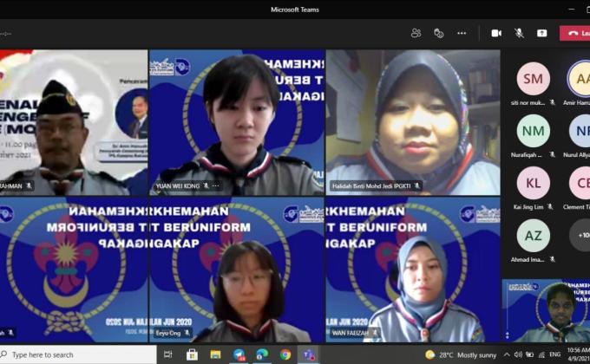Open the share content tray
590x364 pixels.
pyautogui.click(x=541, y=33)
